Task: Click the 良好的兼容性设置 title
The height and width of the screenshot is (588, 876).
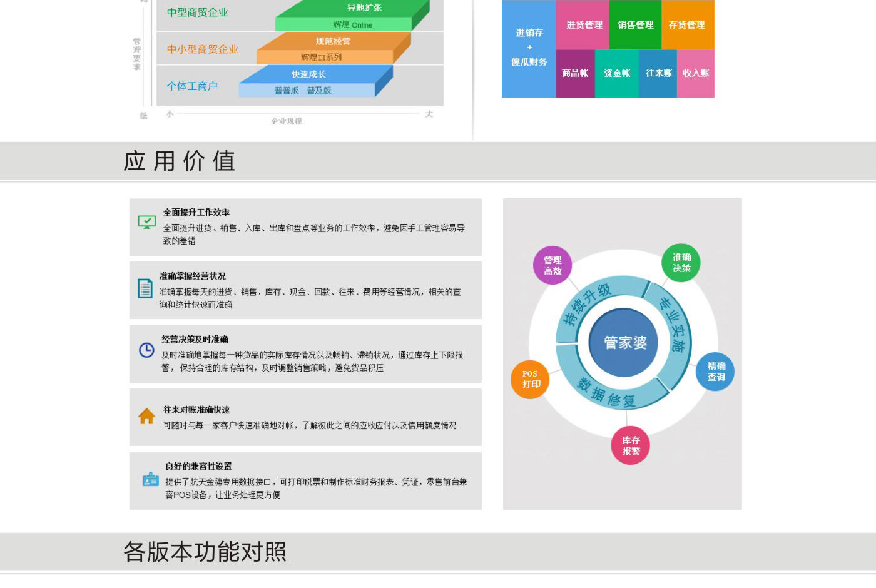Action: (x=198, y=467)
